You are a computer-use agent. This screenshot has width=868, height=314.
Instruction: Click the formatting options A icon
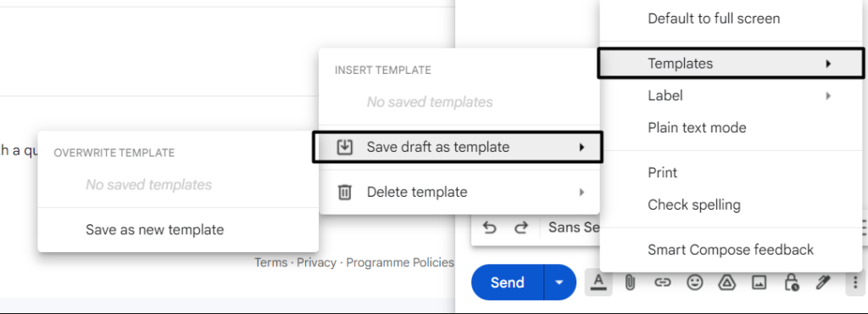[x=598, y=283]
